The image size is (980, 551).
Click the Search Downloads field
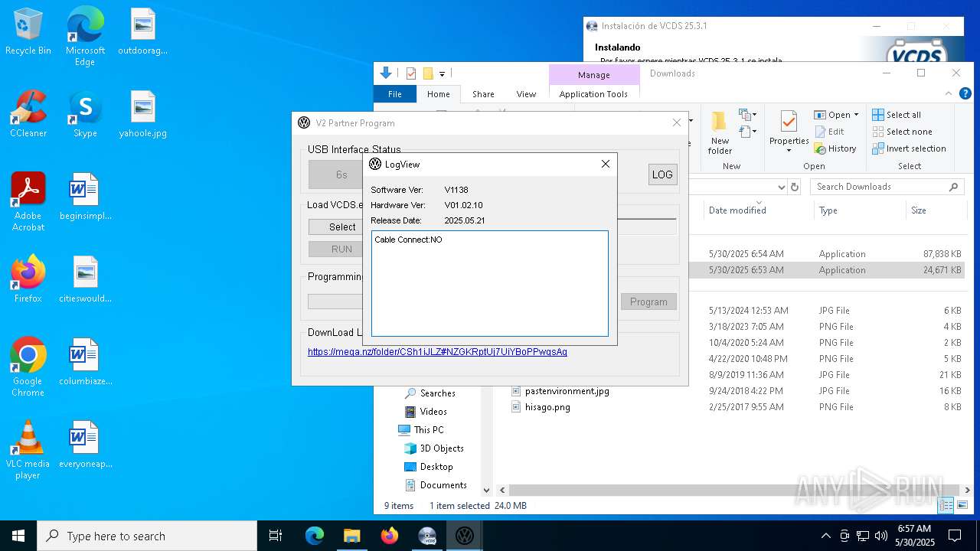click(x=887, y=187)
